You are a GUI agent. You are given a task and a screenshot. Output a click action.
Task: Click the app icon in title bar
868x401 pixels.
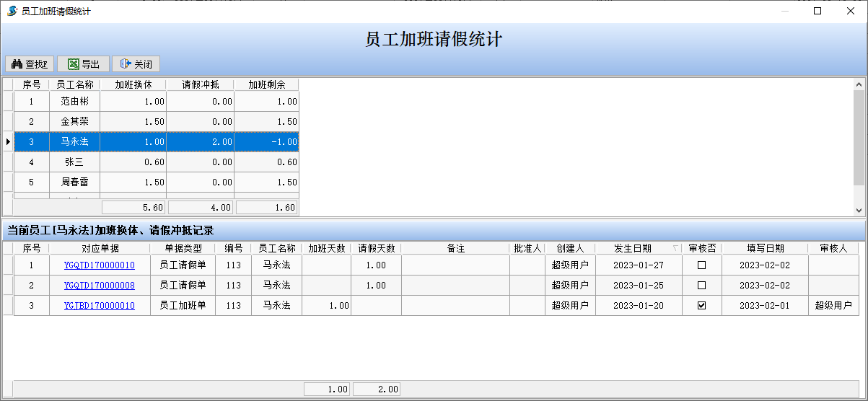[x=12, y=12]
